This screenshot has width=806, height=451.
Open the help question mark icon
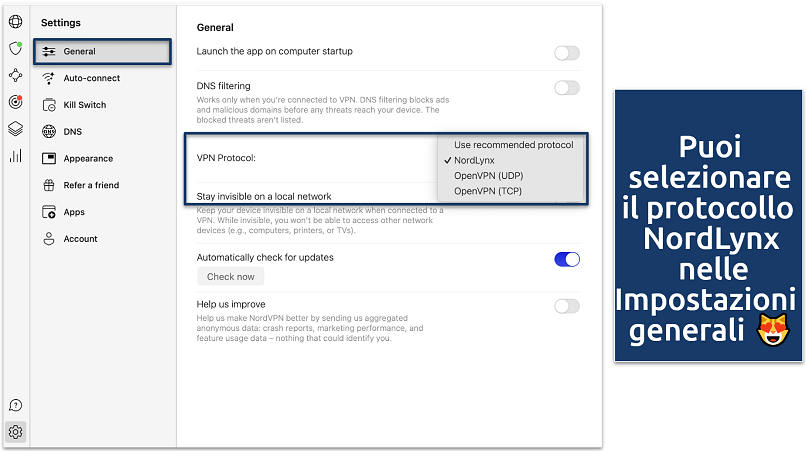click(15, 405)
